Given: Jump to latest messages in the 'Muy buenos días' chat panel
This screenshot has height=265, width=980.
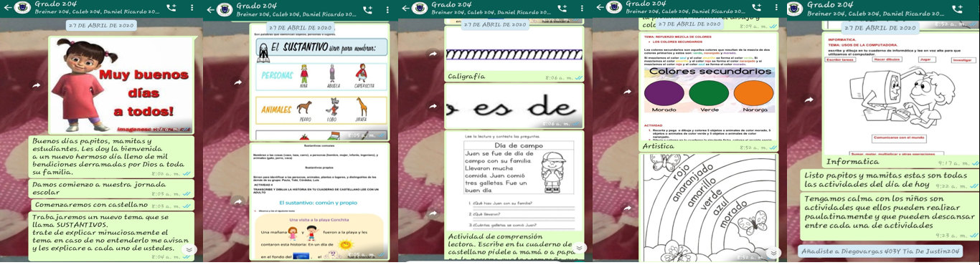Looking at the screenshot, I should (189, 249).
